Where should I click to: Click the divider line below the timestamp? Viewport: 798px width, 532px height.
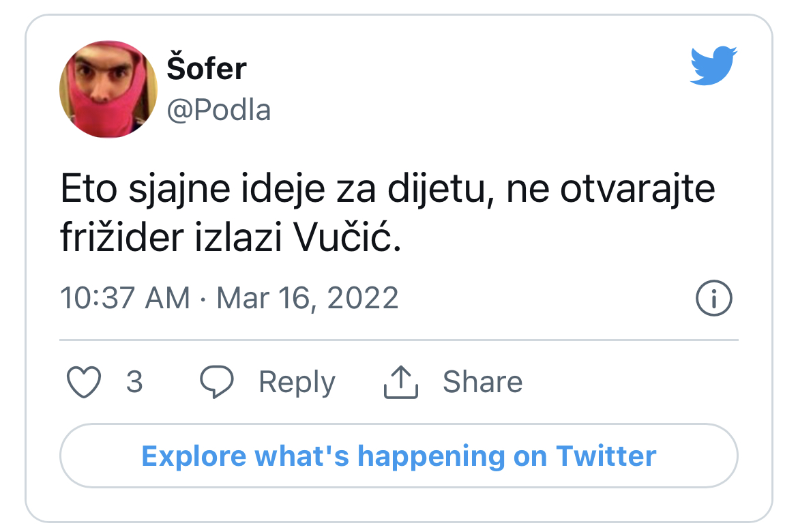tap(399, 339)
